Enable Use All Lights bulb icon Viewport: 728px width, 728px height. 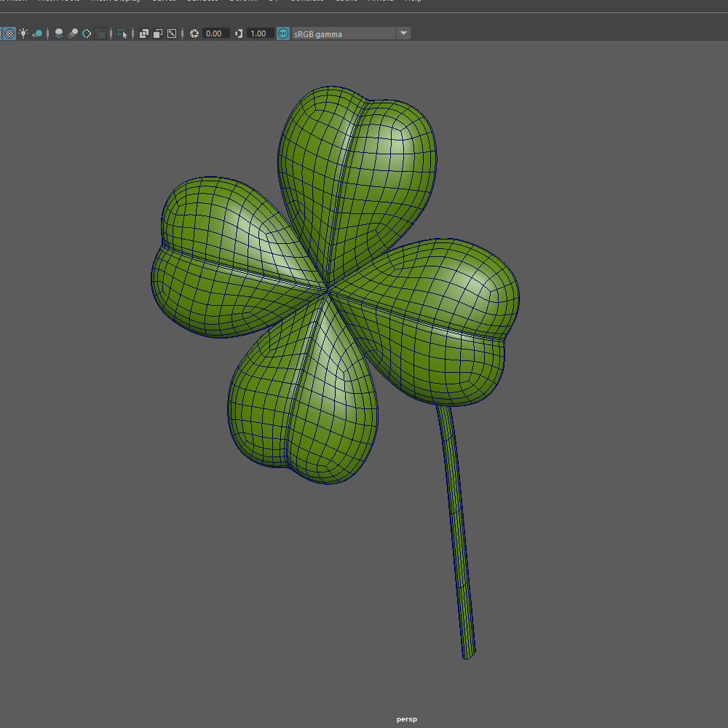pyautogui.click(x=23, y=33)
